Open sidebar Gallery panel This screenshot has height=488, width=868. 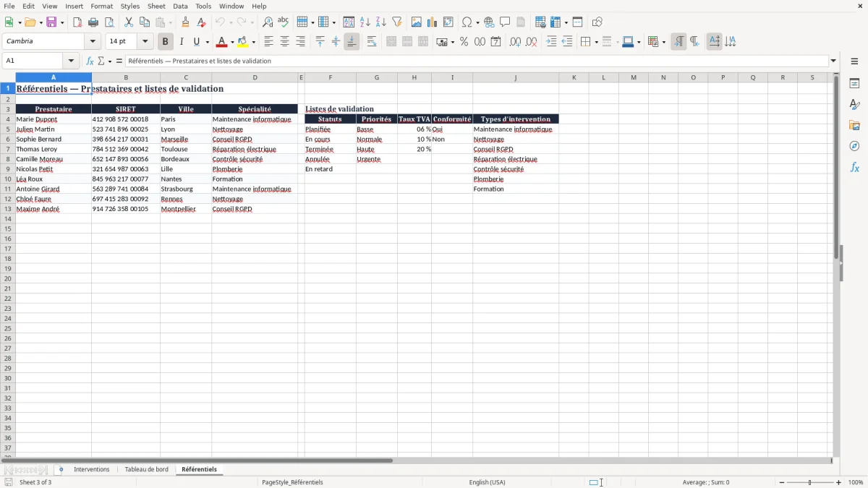(x=854, y=126)
